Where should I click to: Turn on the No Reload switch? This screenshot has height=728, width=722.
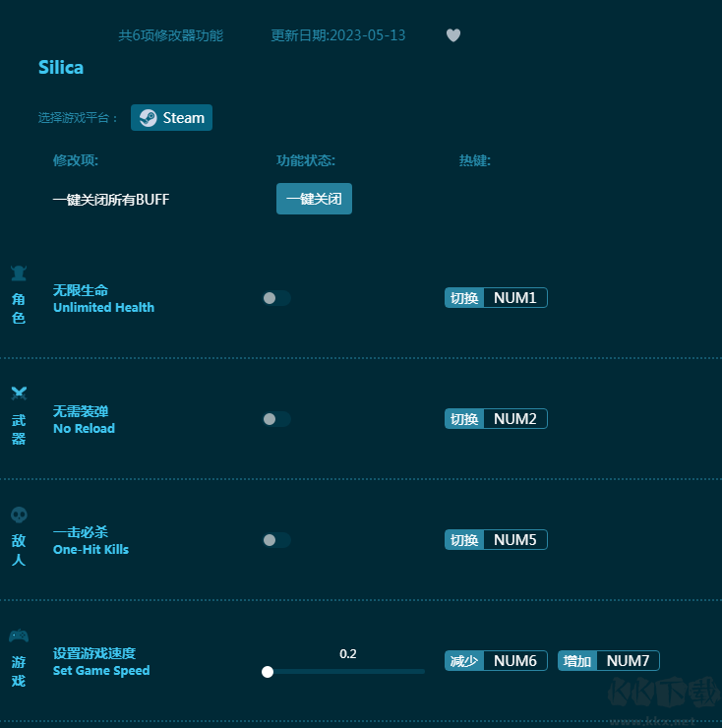point(276,419)
